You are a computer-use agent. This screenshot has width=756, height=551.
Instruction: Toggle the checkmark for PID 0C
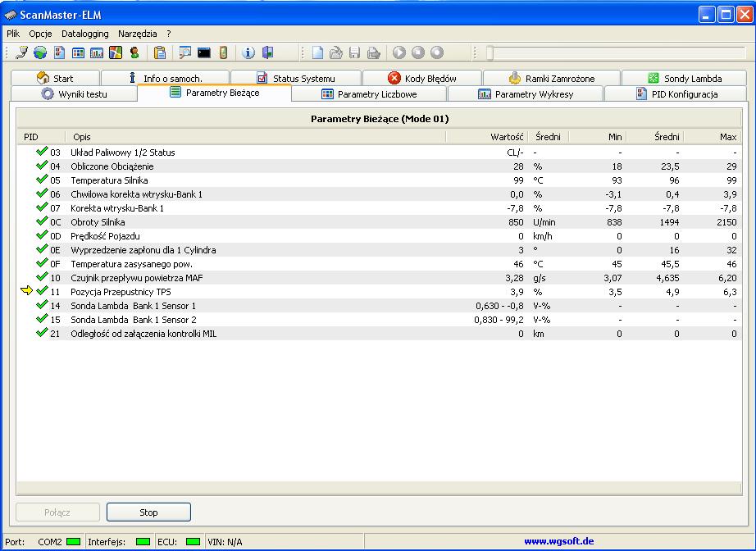point(42,221)
